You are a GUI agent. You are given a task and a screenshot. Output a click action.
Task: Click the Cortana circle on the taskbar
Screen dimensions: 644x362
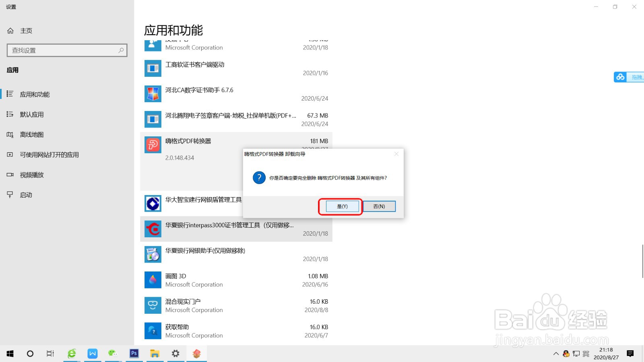tap(30, 354)
